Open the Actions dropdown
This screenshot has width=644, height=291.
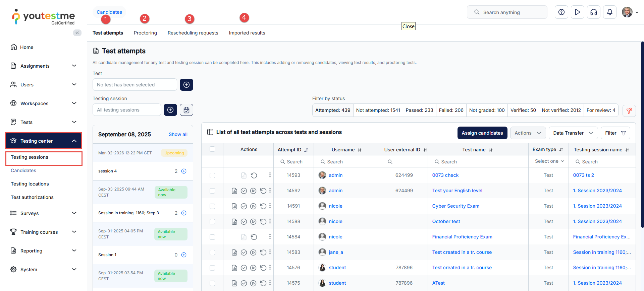pos(528,133)
